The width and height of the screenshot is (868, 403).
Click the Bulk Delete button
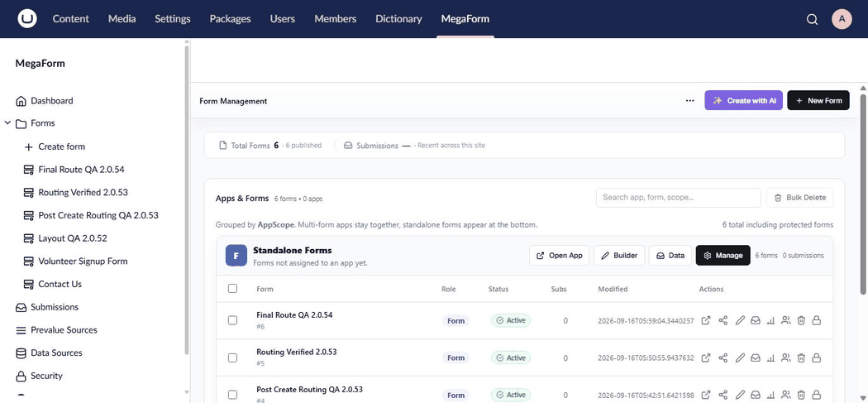800,197
